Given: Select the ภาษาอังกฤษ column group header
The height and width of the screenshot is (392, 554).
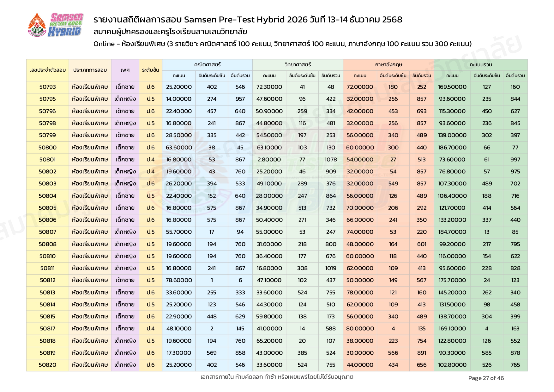Looking at the screenshot, I should click(388, 65).
